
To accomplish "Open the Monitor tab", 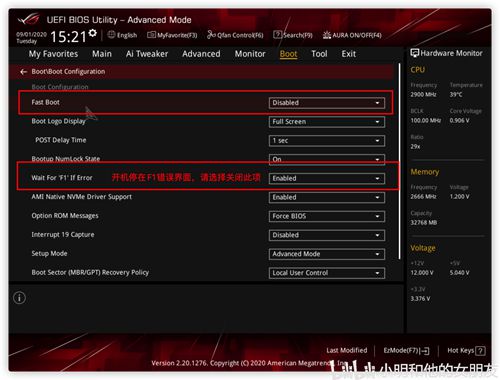I will tap(250, 54).
